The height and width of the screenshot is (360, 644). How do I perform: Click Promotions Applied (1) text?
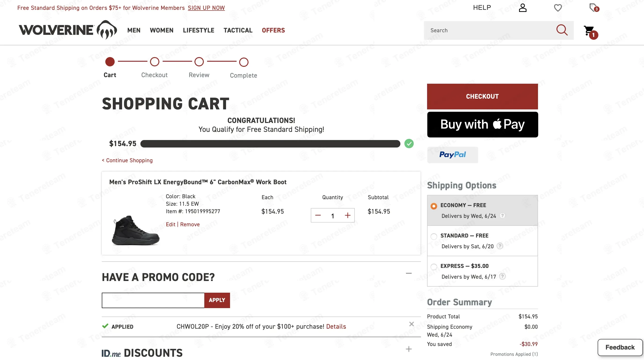pos(514,354)
